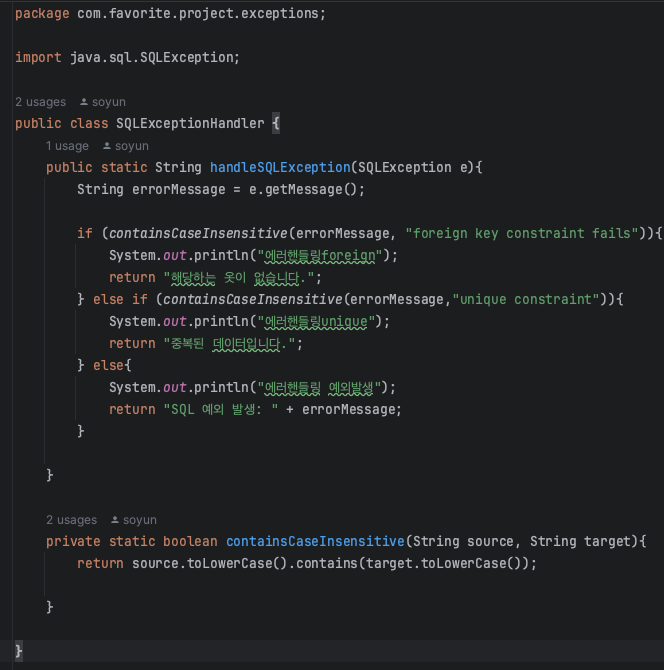Place the cursor on com.favorite.project.exceptions package name
664x670 pixels.
coord(198,14)
